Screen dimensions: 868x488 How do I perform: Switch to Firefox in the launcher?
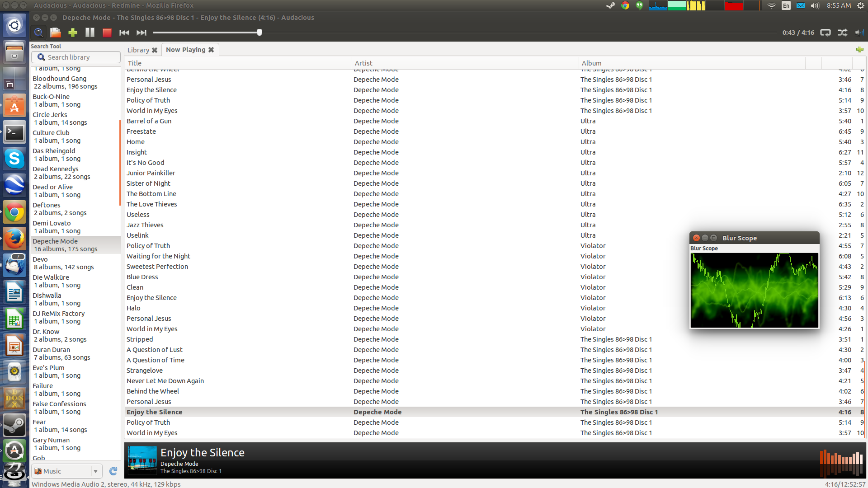14,239
